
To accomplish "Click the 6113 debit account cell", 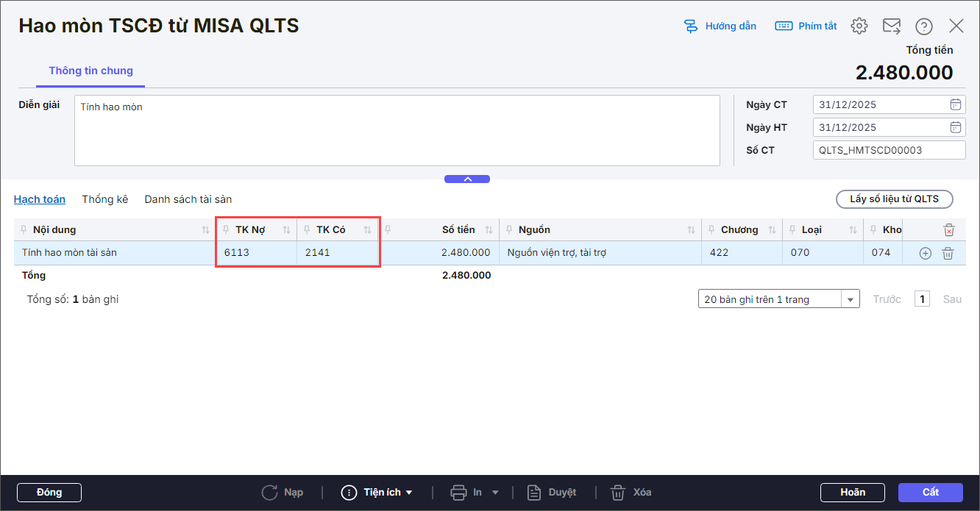I will (257, 253).
